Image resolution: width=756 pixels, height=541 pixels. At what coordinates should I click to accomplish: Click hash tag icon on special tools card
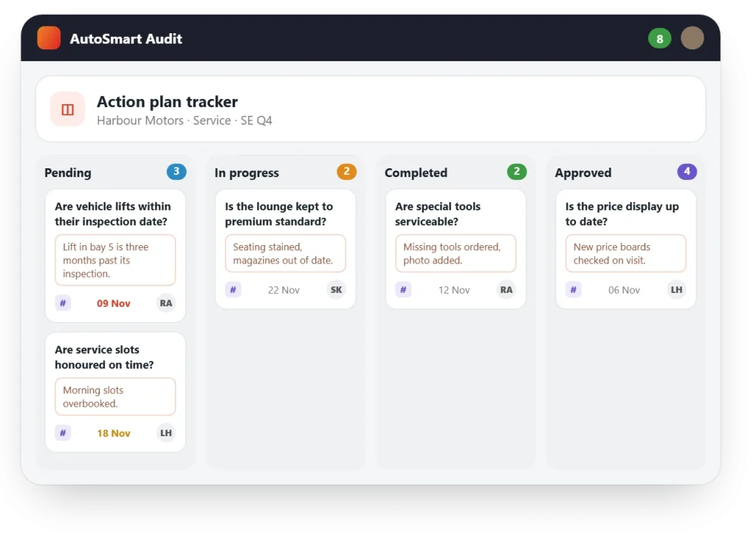(403, 289)
